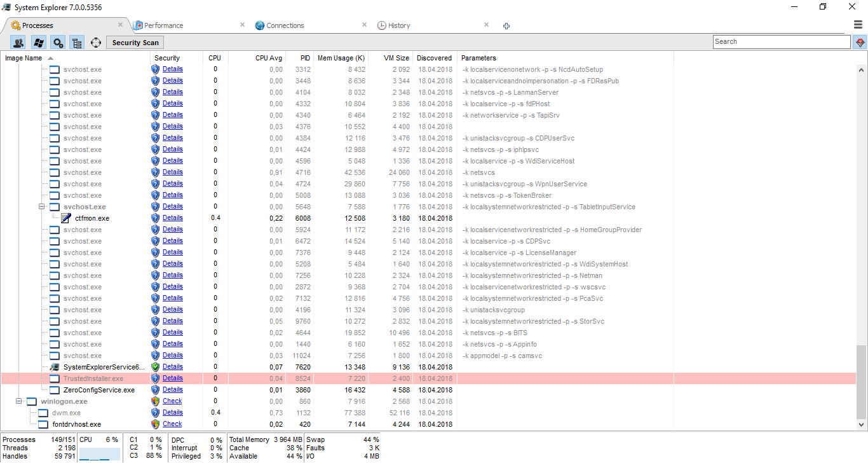Open Details link for TrustedInstaller.exe
Screen dimensions: 868x463
click(x=173, y=378)
